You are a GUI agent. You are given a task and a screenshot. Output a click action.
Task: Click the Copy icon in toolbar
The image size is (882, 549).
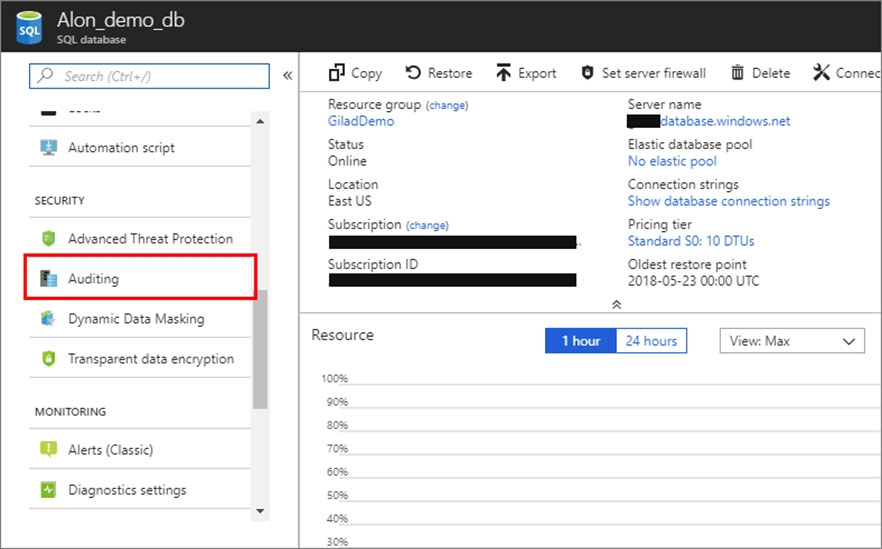pos(336,73)
